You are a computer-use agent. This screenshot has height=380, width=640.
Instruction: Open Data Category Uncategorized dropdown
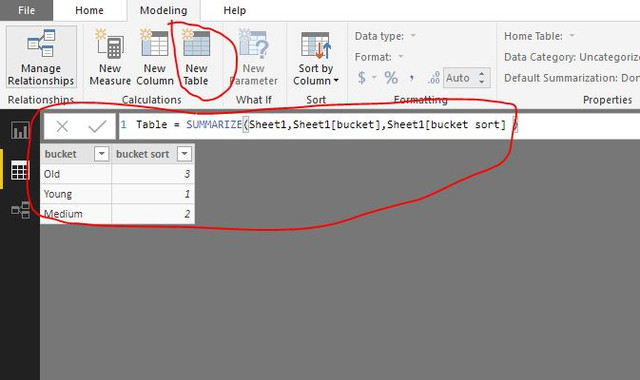coord(571,57)
